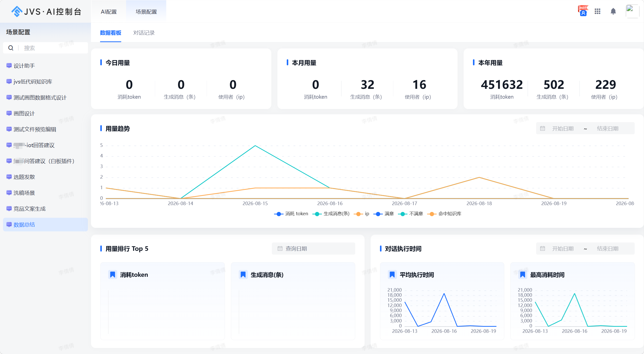This screenshot has height=354, width=644.
Task: Click the bookmark icon beside 消耗token card
Action: (113, 275)
